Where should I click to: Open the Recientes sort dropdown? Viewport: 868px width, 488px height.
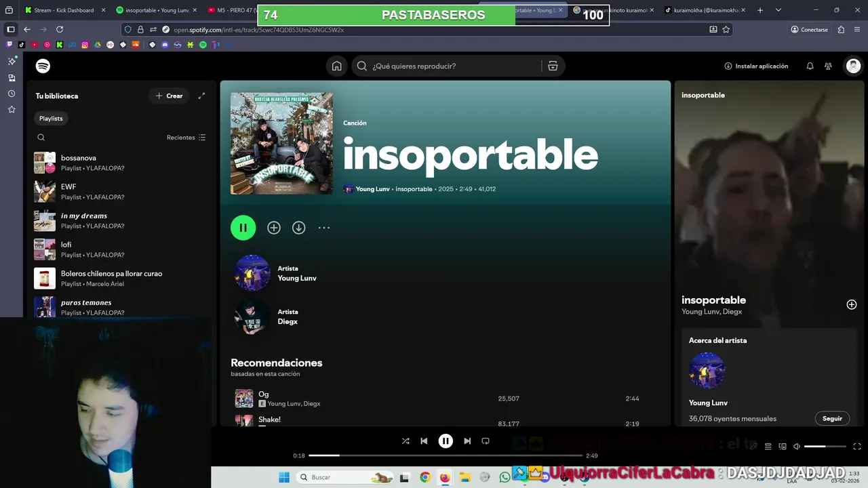[x=186, y=137]
